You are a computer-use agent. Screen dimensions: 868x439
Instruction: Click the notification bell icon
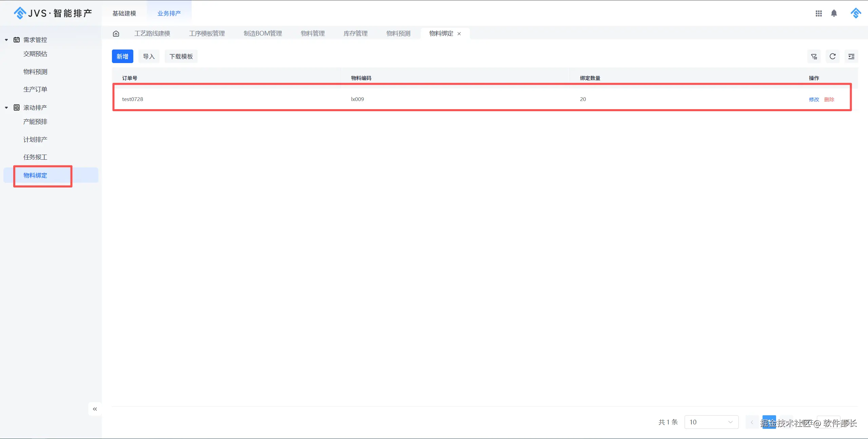[834, 13]
